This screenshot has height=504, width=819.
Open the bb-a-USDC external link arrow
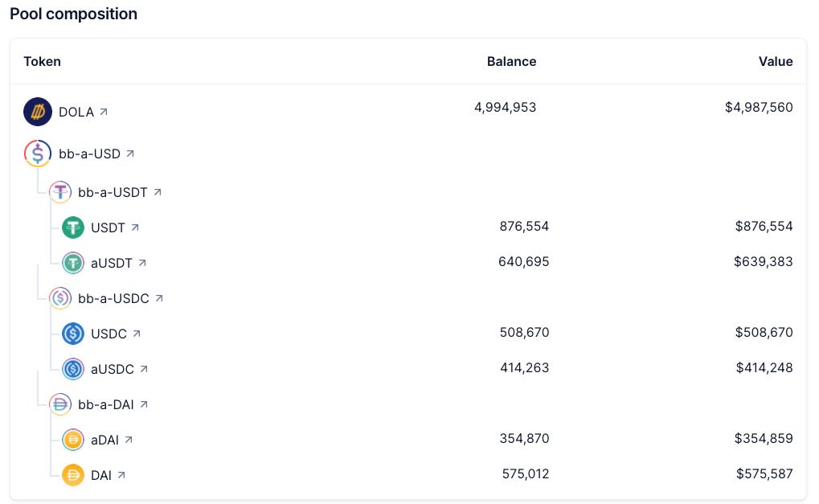pyautogui.click(x=159, y=298)
